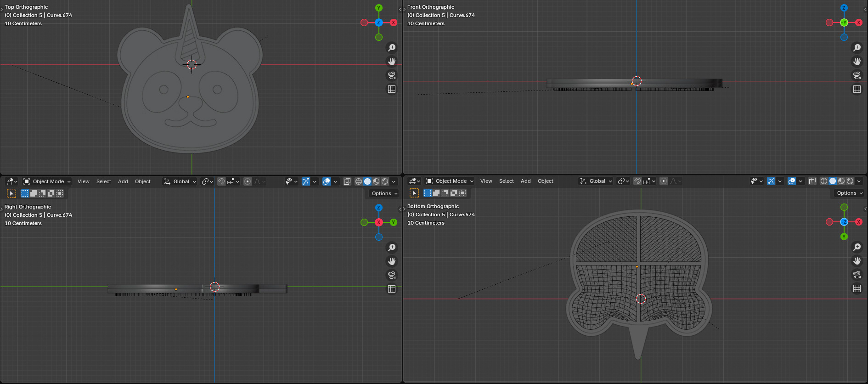
Task: Choose Set New selection mode in Right viewport
Action: (x=25, y=193)
